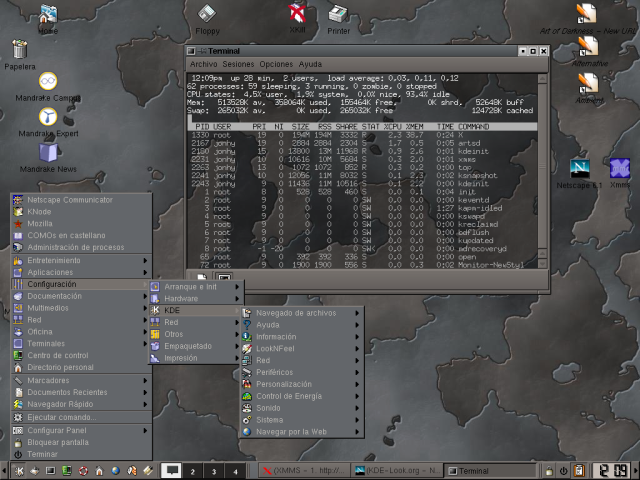
Task: Expand the Configurar Panel submenu arrow
Action: 145,430
